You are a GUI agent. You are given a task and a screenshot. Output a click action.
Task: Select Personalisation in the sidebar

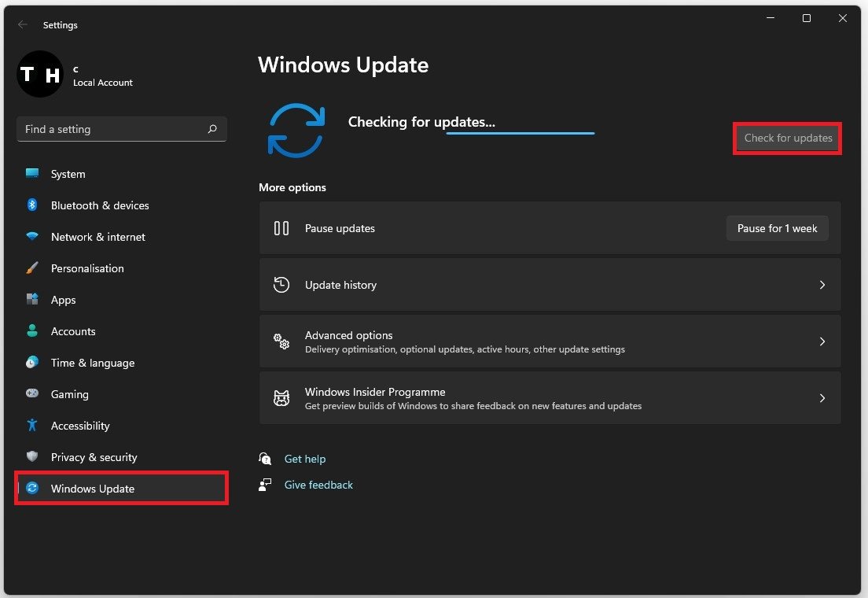(x=121, y=268)
